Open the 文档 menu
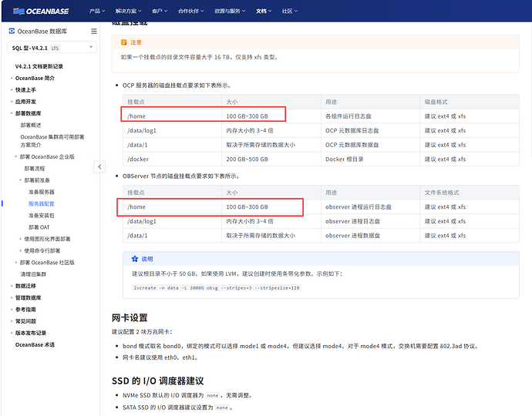532x416 pixels. pos(264,12)
